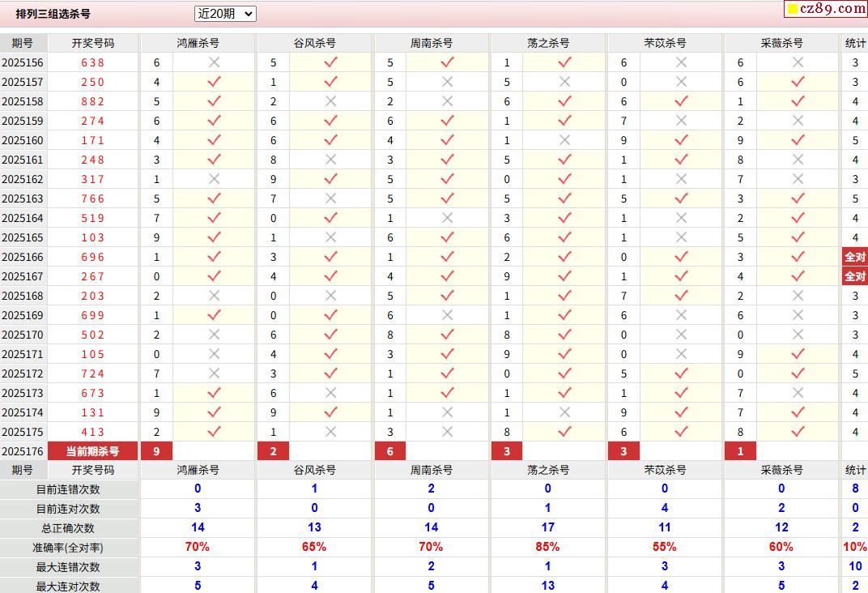Viewport: 868px width, 593px height.
Task: Click the 鸿雁杀号 cross mark in row 2025172
Action: tap(215, 373)
